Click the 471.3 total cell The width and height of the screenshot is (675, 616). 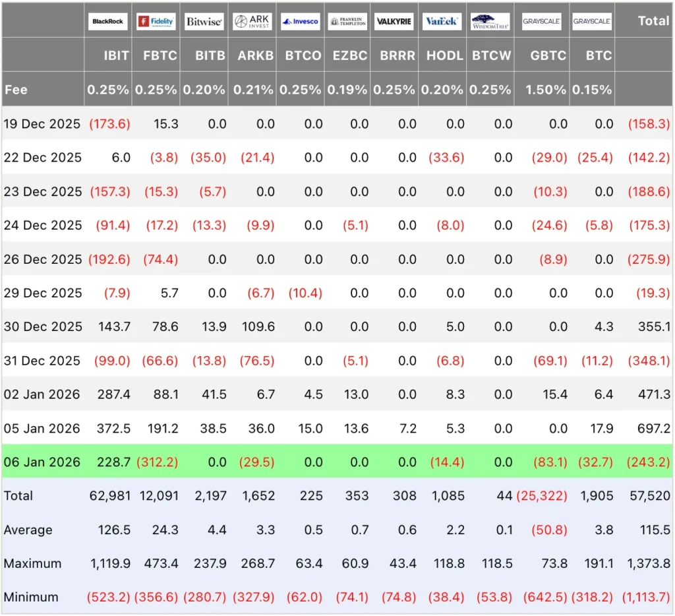pyautogui.click(x=655, y=394)
